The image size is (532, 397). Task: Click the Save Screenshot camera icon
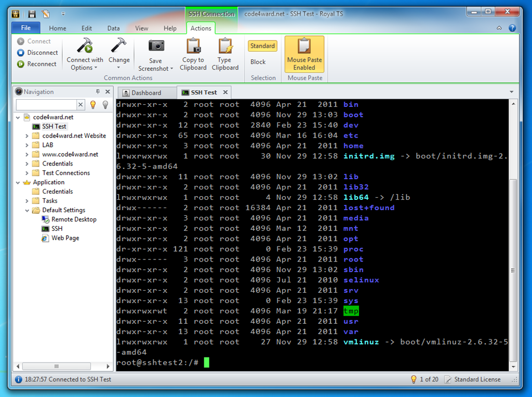click(156, 46)
